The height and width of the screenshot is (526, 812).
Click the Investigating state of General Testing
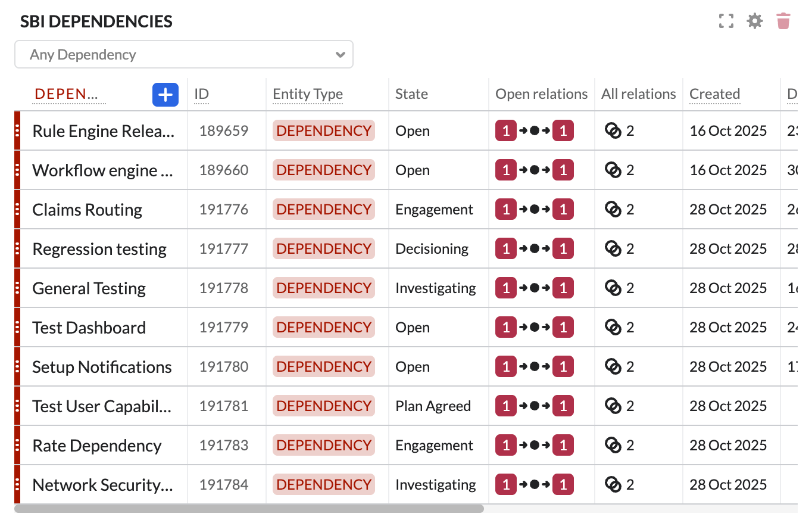tap(435, 288)
